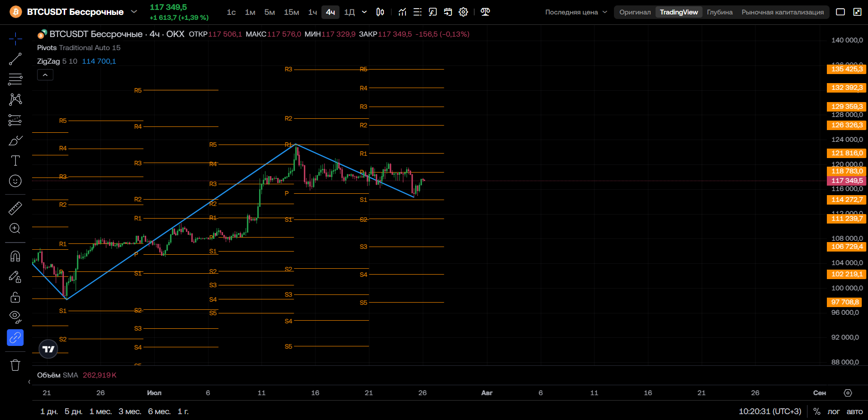
Task: Select the 15м timeframe
Action: pyautogui.click(x=292, y=12)
